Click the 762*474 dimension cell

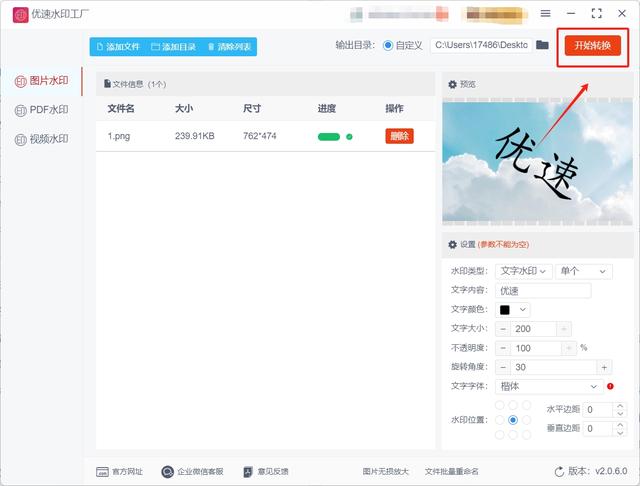tap(260, 136)
